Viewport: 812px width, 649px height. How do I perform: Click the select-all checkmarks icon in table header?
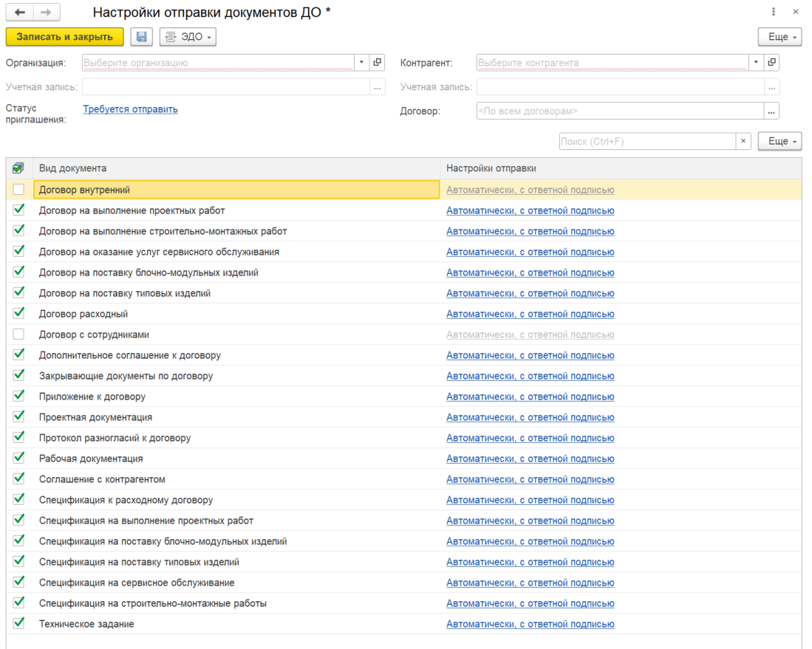[18, 168]
